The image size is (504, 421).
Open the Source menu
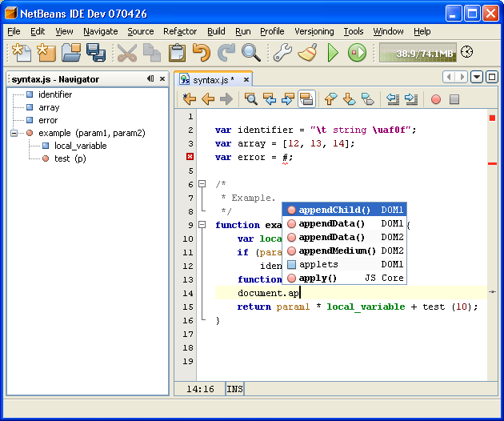pyautogui.click(x=141, y=31)
